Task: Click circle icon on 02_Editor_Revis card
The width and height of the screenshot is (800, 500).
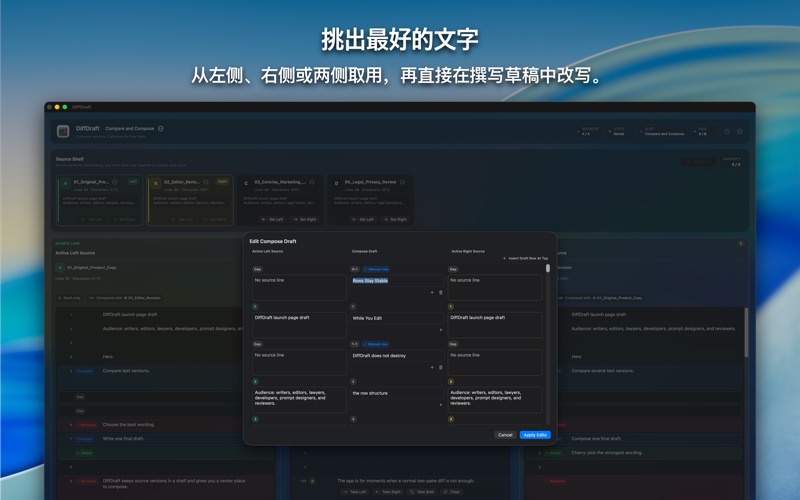Action: tap(206, 182)
